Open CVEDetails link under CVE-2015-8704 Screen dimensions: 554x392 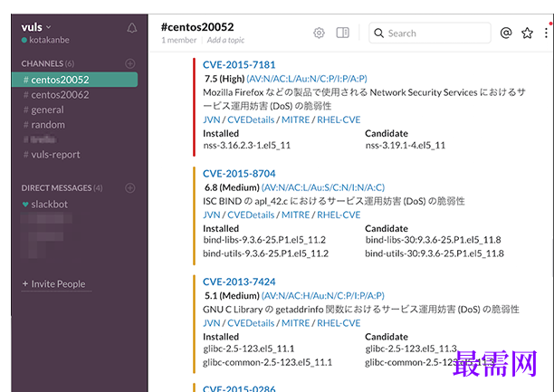(251, 215)
